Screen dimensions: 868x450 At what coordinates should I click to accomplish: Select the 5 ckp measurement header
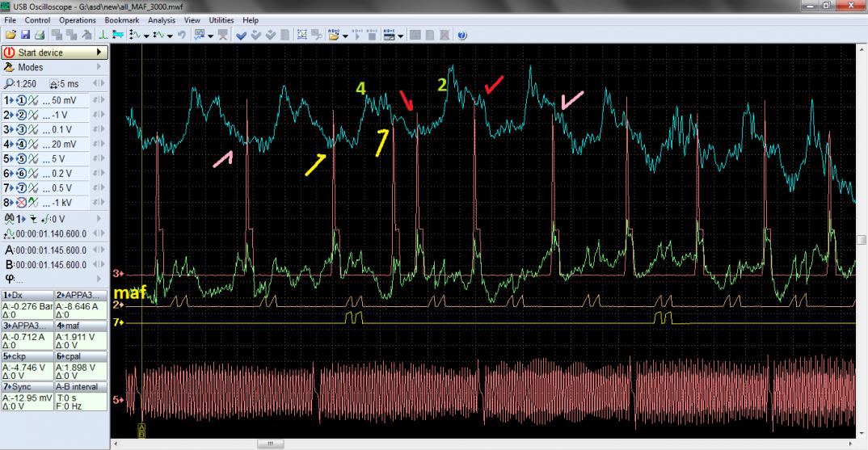tap(27, 356)
